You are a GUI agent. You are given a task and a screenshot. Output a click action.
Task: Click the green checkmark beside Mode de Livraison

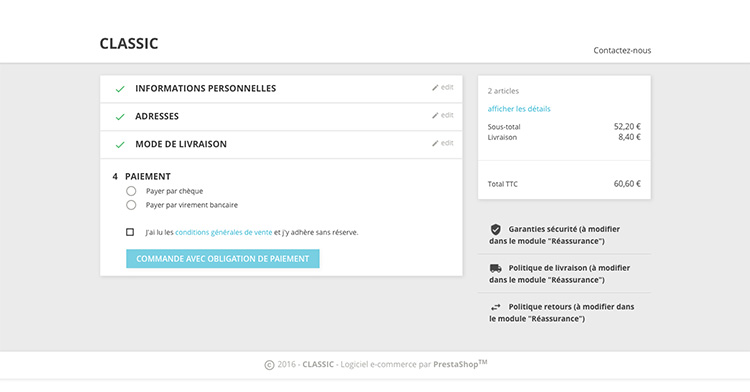click(x=120, y=144)
